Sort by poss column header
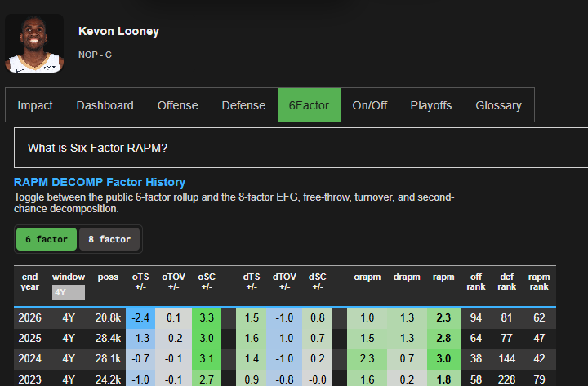Image resolution: width=588 pixels, height=386 pixels. tap(108, 277)
